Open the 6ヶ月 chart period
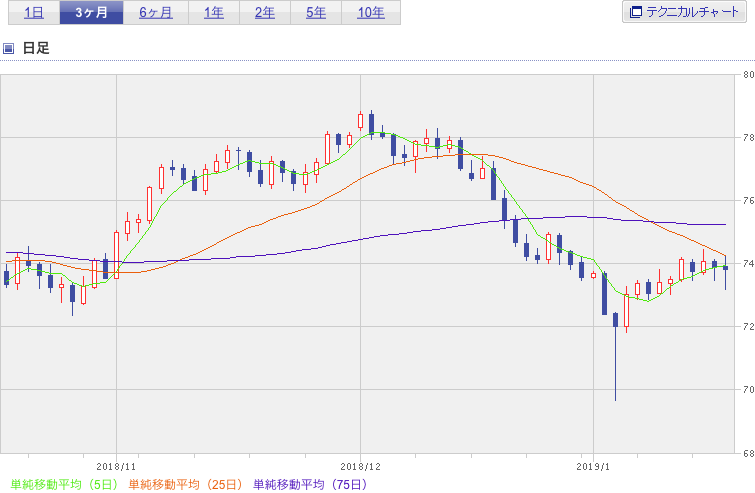Viewport: 755px width, 493px height. pos(156,12)
